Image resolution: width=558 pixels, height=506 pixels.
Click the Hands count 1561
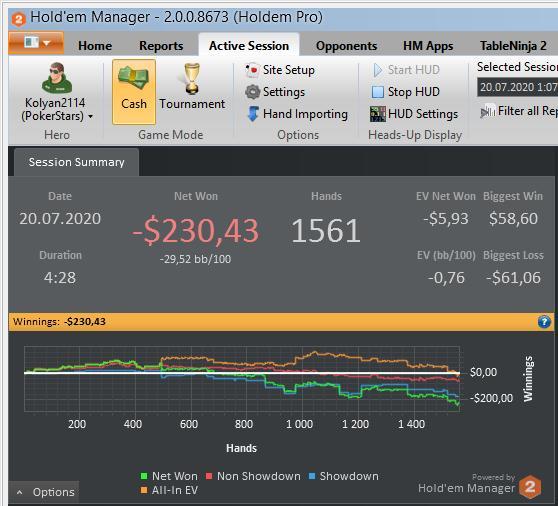[326, 231]
